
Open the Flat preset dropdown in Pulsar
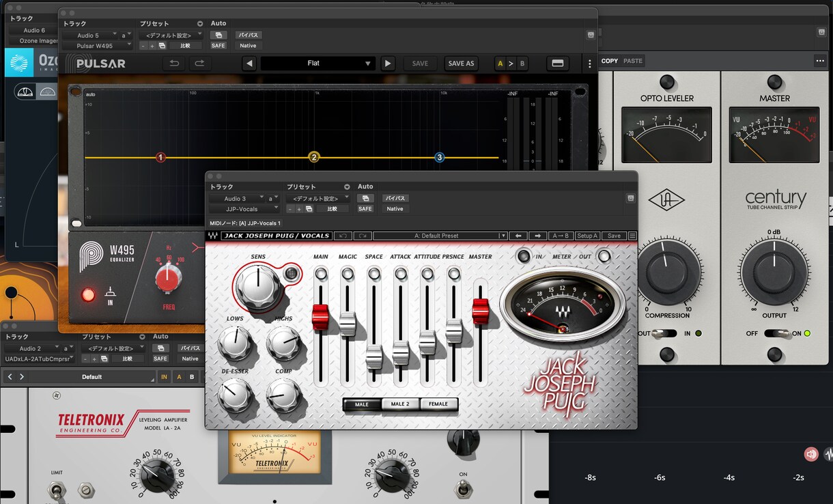pyautogui.click(x=317, y=64)
